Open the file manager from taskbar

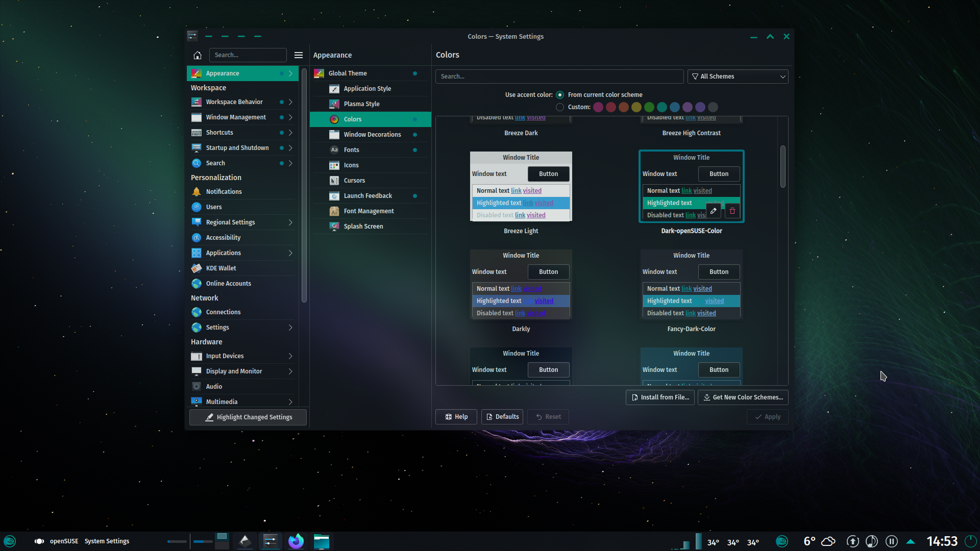coord(322,541)
